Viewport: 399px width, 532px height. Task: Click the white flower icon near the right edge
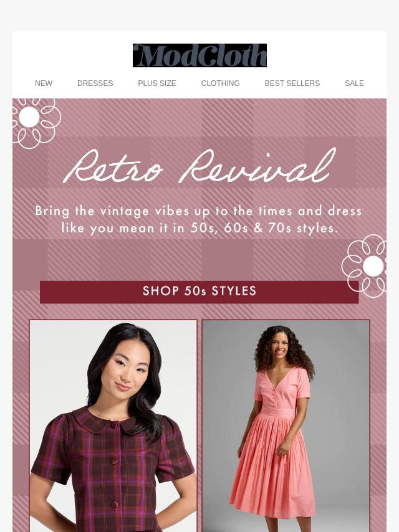[x=365, y=265]
